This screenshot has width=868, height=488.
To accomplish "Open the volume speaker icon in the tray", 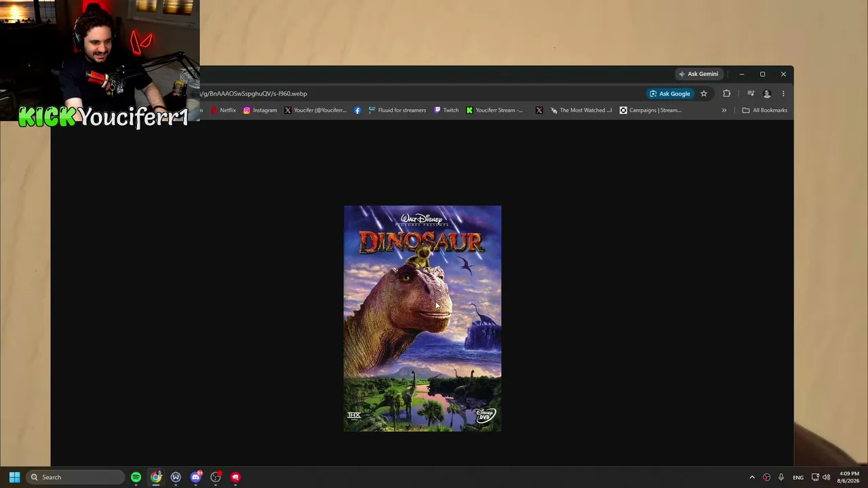I will click(x=826, y=477).
